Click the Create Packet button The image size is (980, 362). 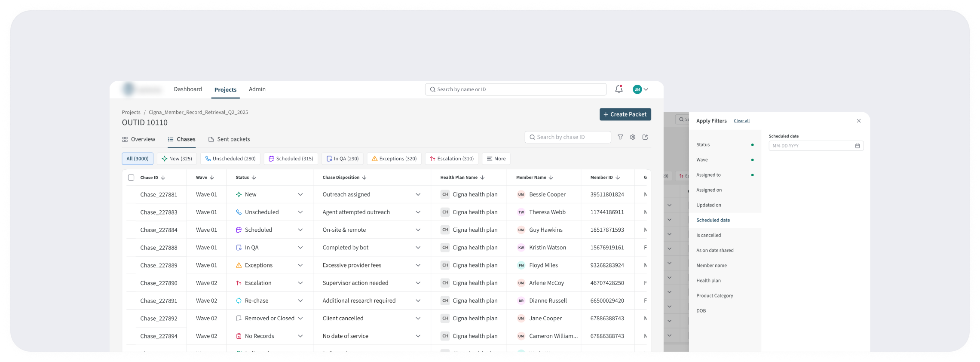point(625,114)
